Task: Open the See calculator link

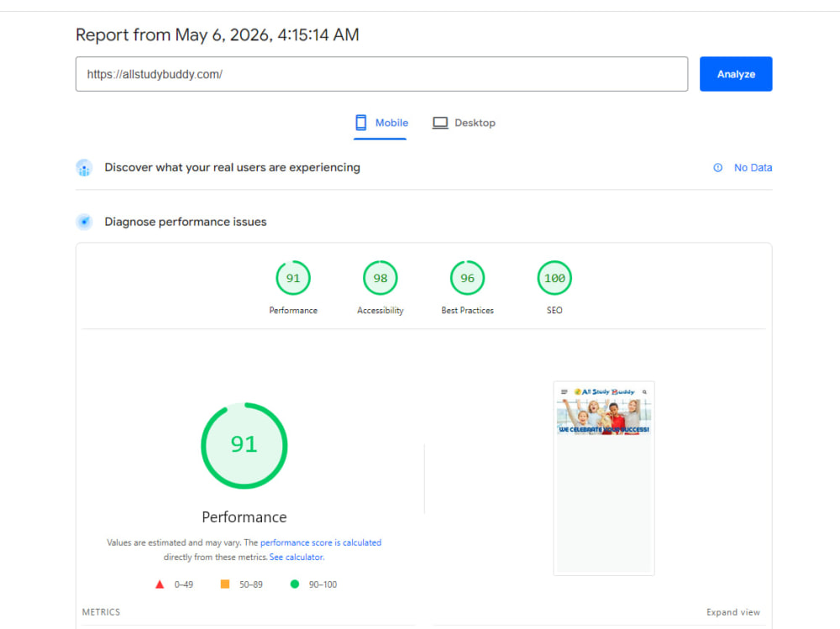Action: [297, 558]
